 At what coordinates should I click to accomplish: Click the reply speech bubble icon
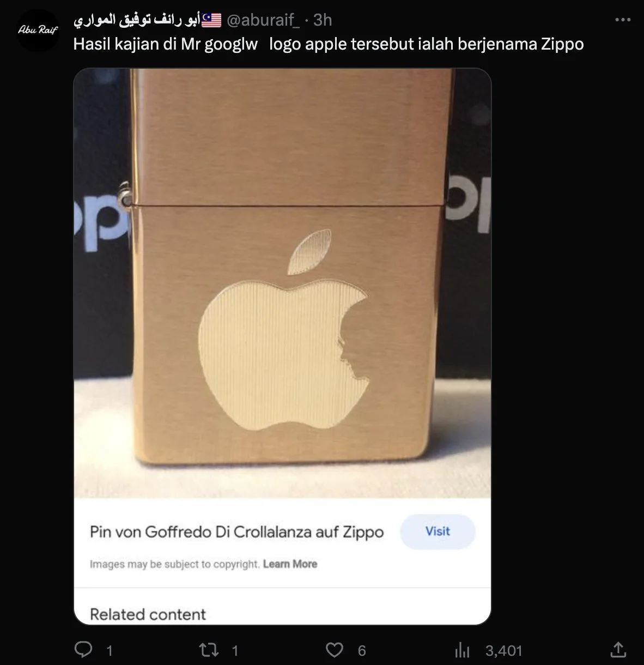pyautogui.click(x=83, y=650)
